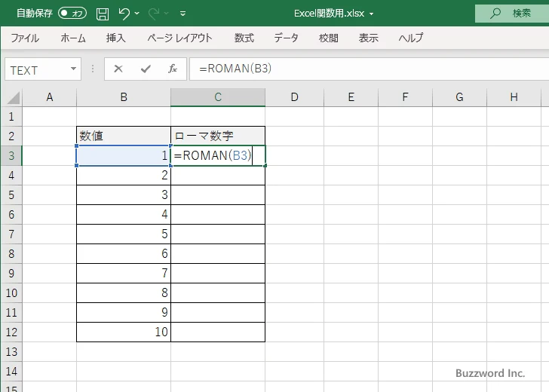This screenshot has height=392, width=549.
Task: Click cell B8 containing 6
Action: [x=124, y=253]
